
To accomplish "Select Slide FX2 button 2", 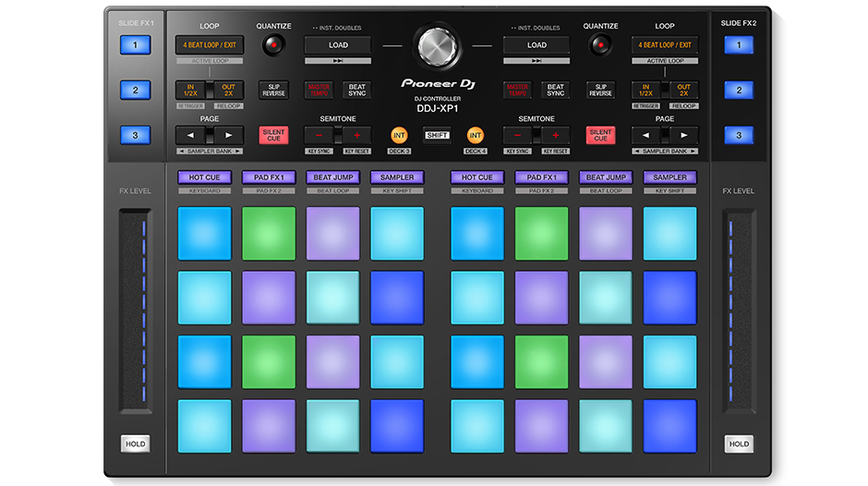I will [x=739, y=90].
